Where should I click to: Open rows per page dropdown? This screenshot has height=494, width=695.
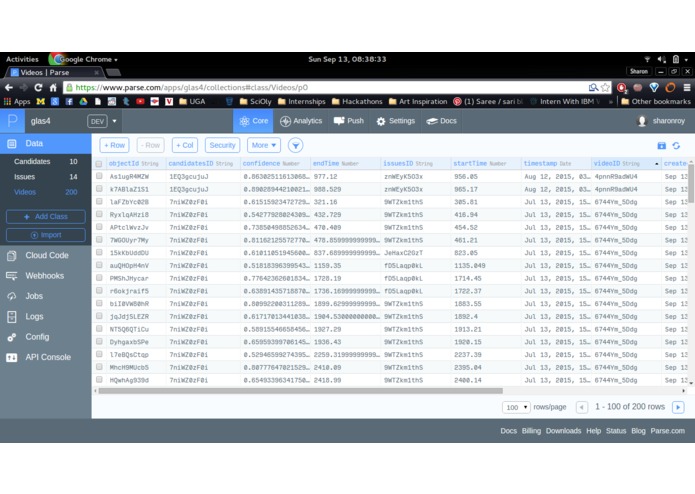516,407
